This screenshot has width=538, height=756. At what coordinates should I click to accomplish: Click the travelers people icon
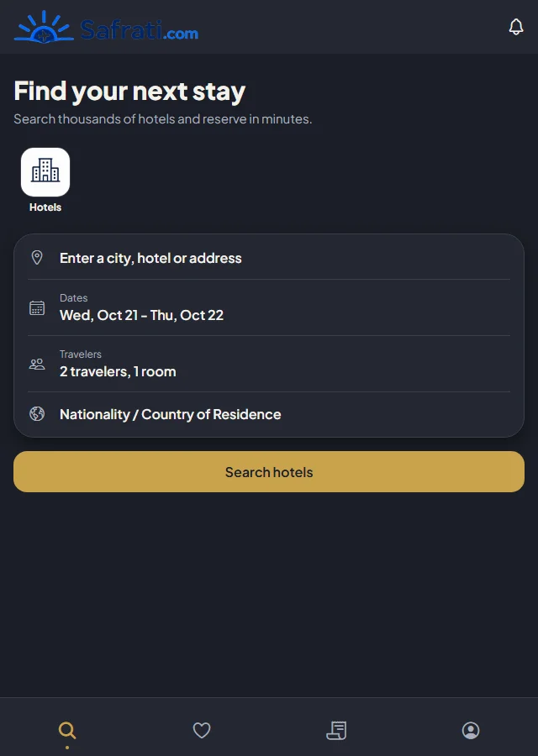37,364
